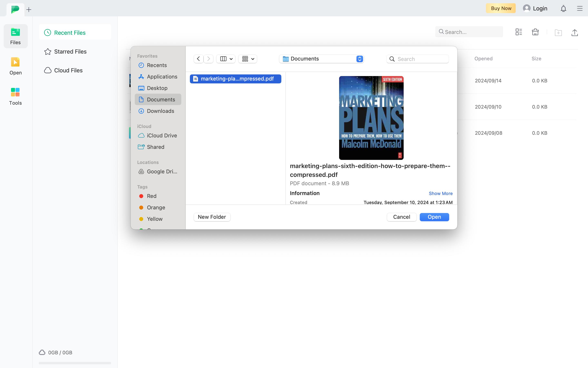Sort by Opened column header

click(483, 59)
